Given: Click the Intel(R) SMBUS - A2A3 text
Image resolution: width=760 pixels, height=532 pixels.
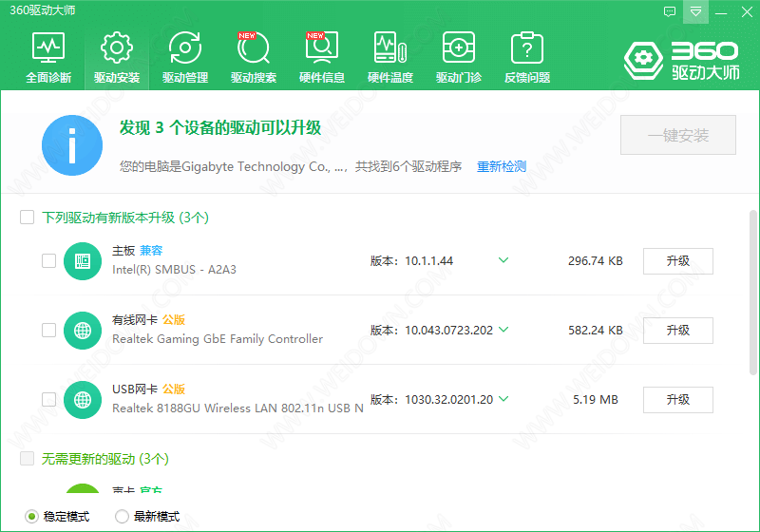Looking at the screenshot, I should [174, 270].
